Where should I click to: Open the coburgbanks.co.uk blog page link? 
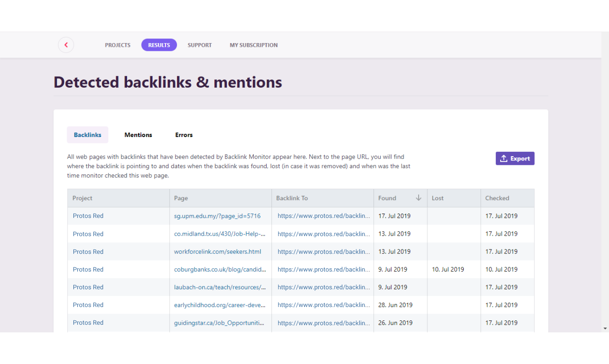pos(220,269)
